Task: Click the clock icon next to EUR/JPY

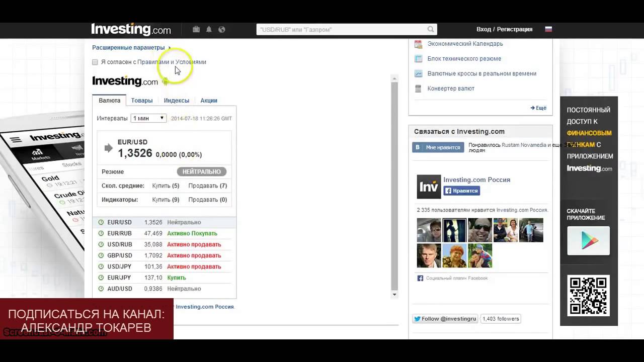Action: point(101,278)
